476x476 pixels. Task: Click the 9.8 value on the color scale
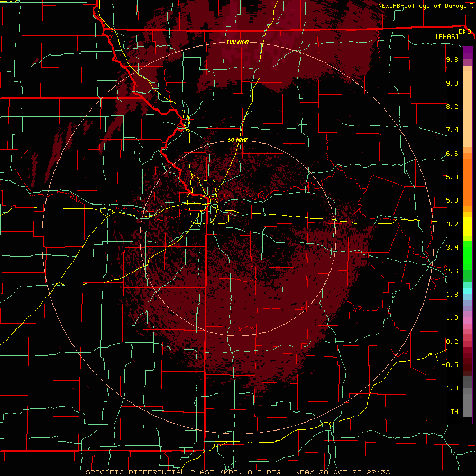[x=452, y=60]
